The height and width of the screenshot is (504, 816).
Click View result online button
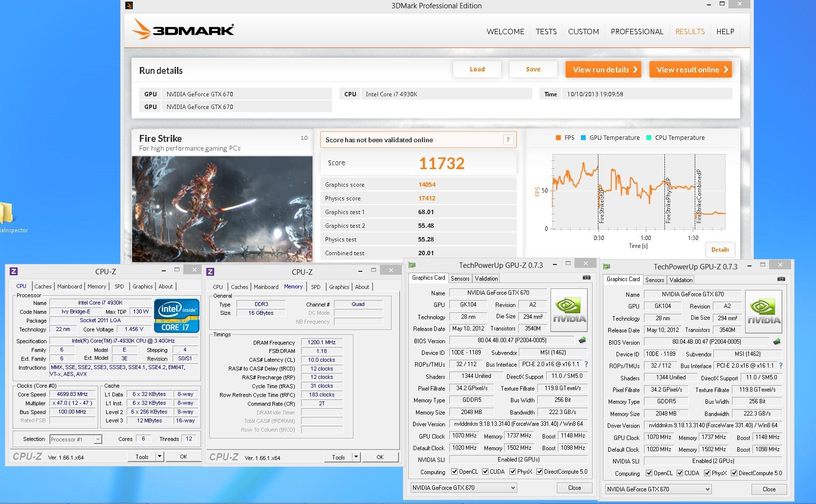coord(692,69)
